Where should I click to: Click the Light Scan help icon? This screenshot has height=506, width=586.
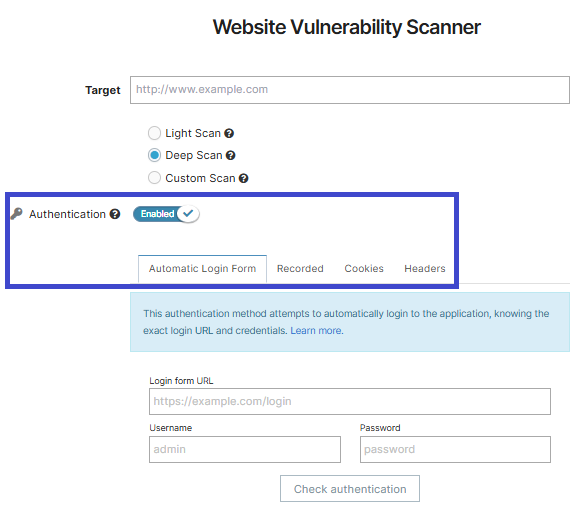click(229, 133)
